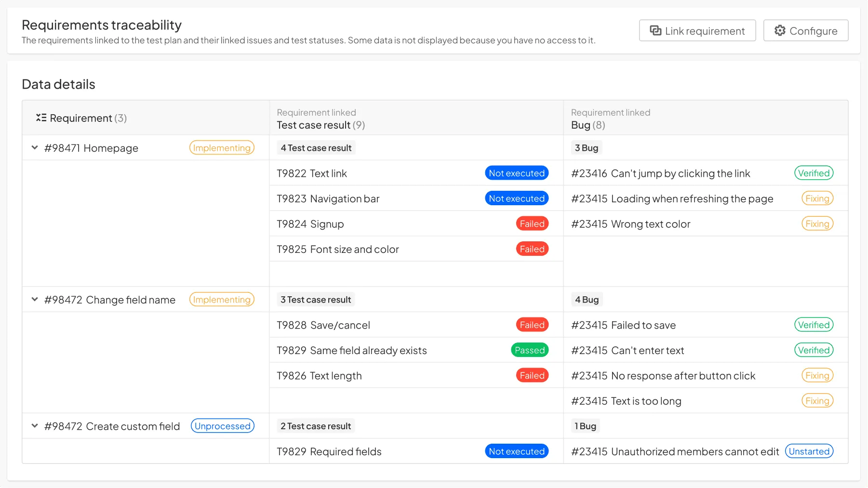
Task: Click the Verified badge on Failed to save bug
Action: [814, 325]
